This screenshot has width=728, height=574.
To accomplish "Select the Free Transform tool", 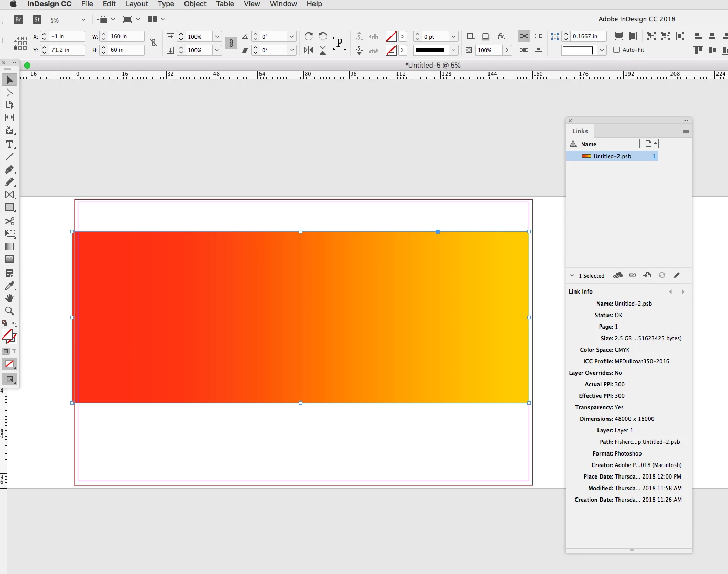I will click(9, 234).
